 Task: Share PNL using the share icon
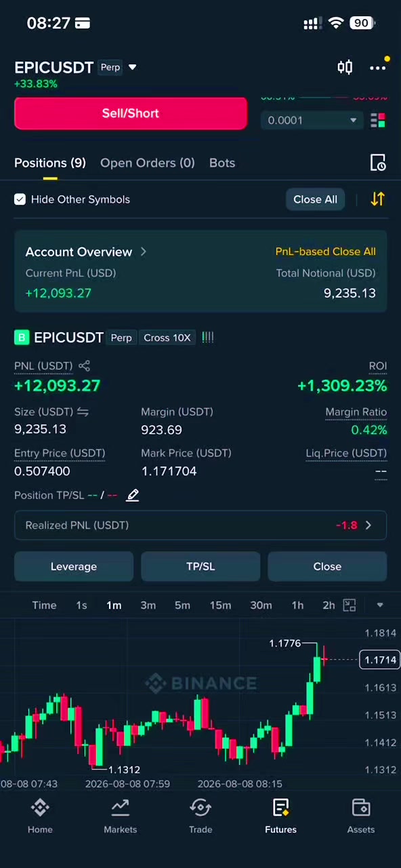tap(84, 366)
